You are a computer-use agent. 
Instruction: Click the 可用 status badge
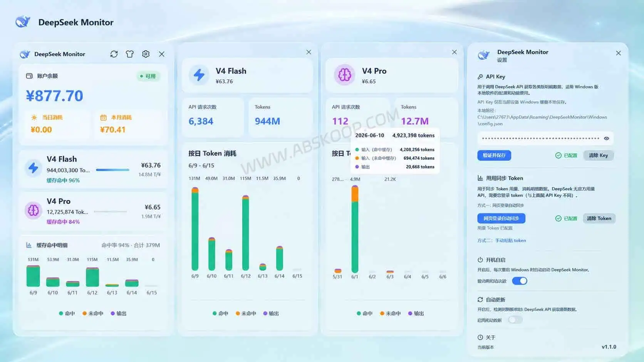(148, 76)
